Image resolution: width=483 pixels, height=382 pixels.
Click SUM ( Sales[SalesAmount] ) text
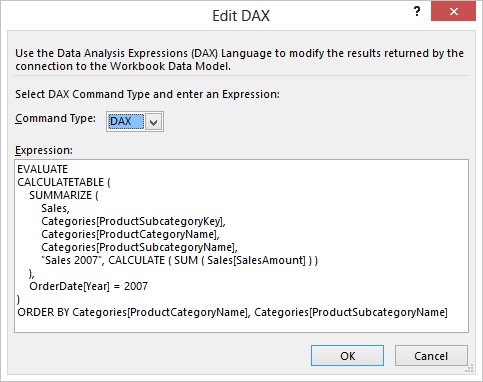click(243, 260)
